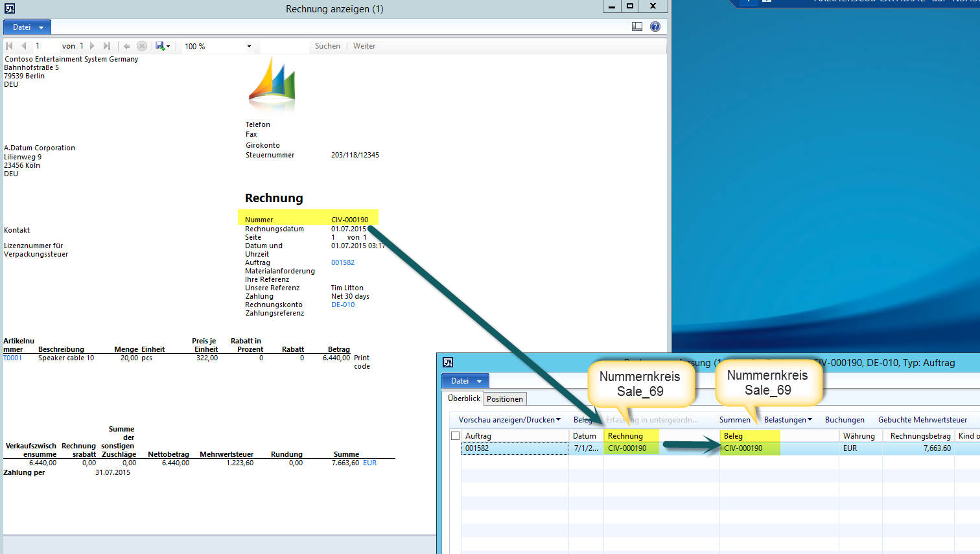
Task: Expand the 100 % zoom dropdown
Action: coord(249,47)
